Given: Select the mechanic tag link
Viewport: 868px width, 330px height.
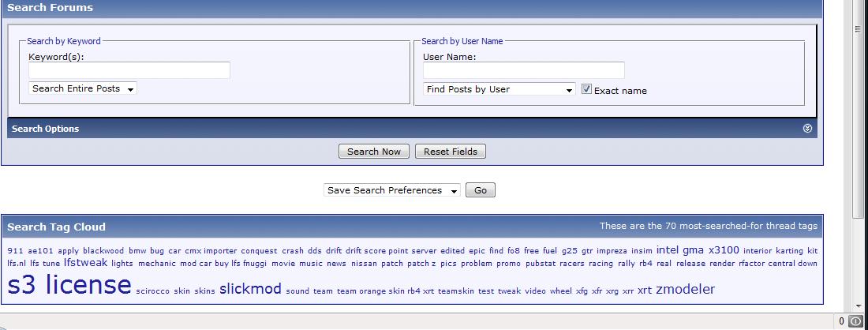Looking at the screenshot, I should tap(157, 264).
